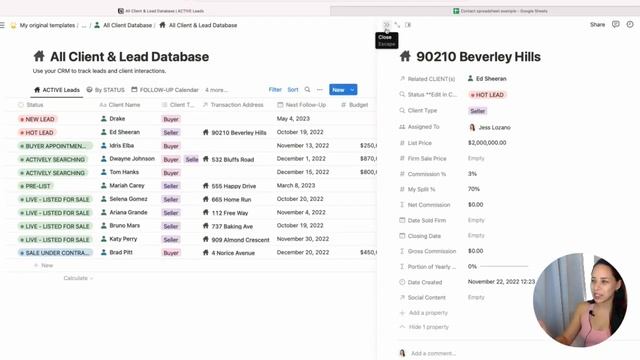Expand the breadcrumb ellipsis

[84, 25]
